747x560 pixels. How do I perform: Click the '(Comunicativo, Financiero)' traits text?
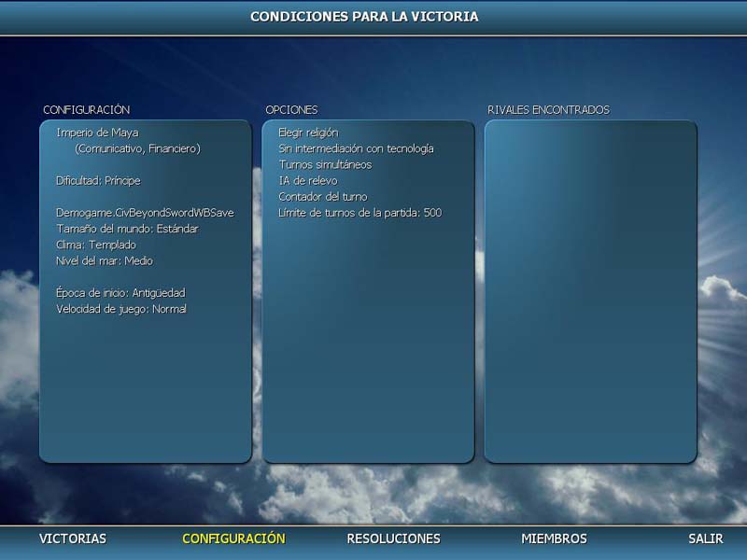click(x=137, y=148)
